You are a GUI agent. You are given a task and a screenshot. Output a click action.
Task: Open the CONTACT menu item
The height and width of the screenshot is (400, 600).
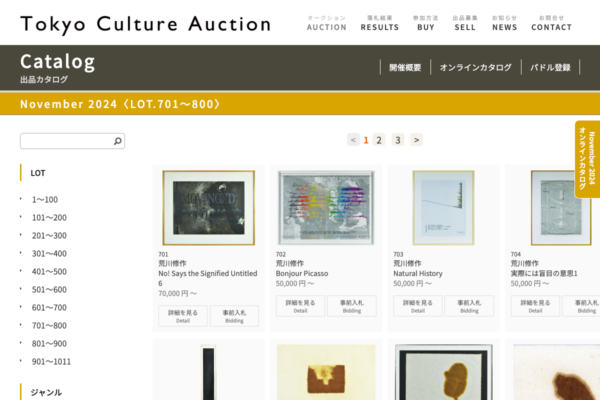[x=551, y=23]
